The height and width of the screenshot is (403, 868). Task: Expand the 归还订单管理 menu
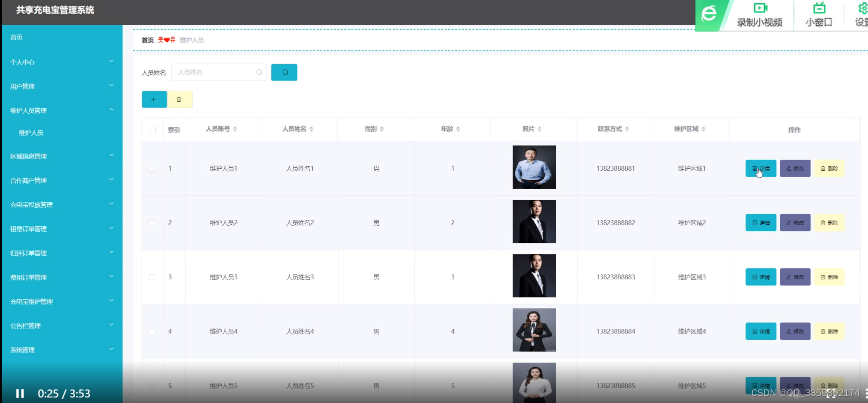[x=62, y=253]
